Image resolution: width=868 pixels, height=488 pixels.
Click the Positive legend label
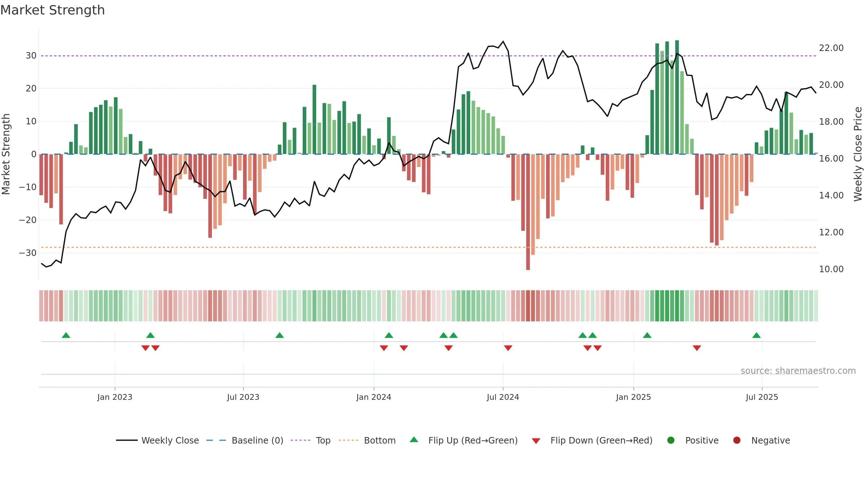click(702, 440)
